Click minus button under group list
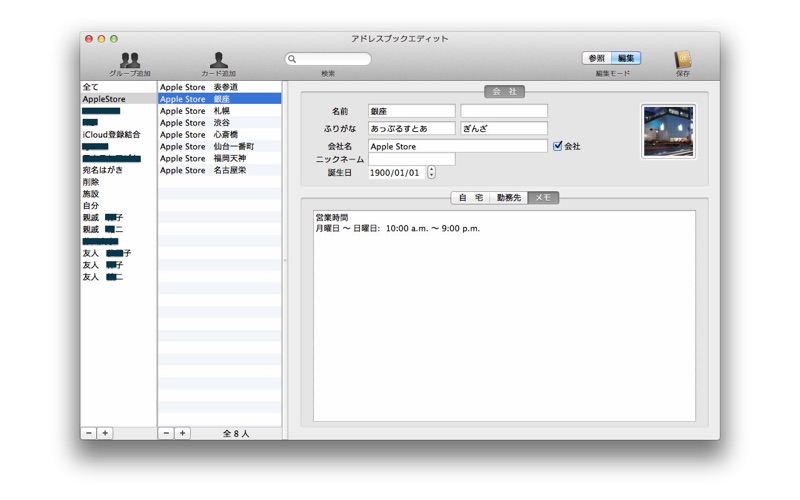800x500 pixels. pos(89,433)
